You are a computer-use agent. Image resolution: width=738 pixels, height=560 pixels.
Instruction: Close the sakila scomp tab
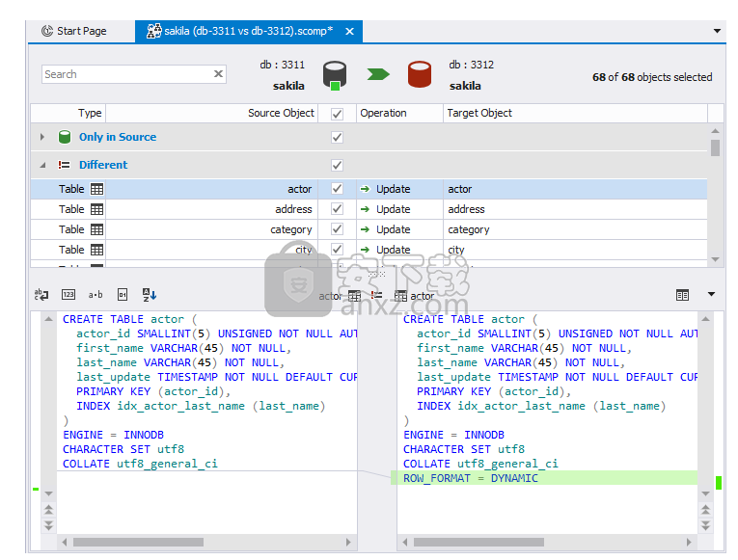349,32
